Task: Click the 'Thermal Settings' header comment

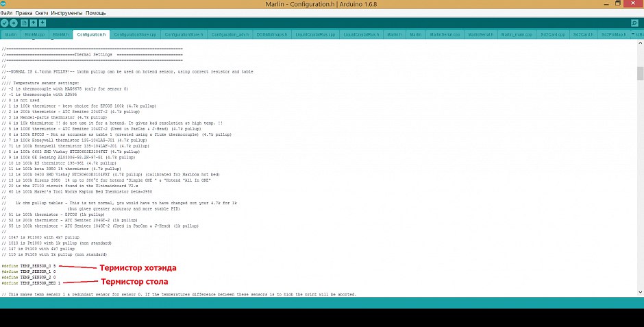Action: [92, 55]
